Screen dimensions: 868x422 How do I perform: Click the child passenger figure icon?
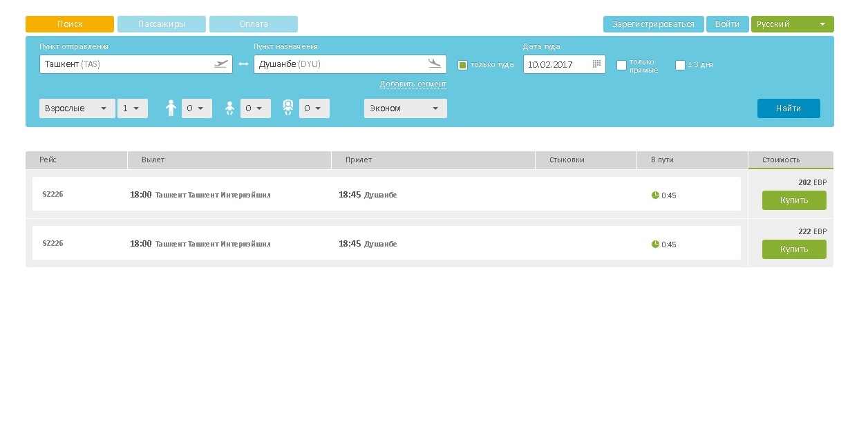tap(230, 108)
